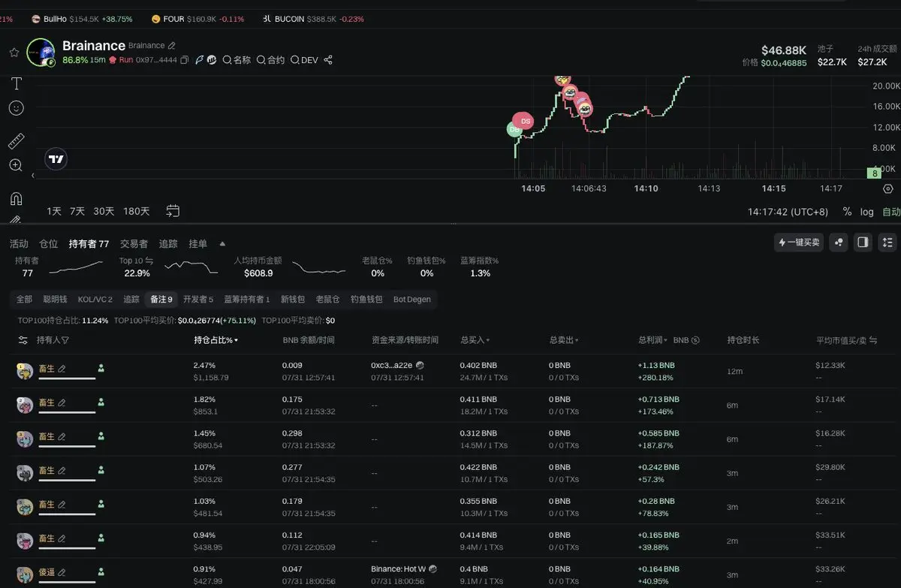
Task: Select the zoom-in chart tool
Action: tap(16, 165)
